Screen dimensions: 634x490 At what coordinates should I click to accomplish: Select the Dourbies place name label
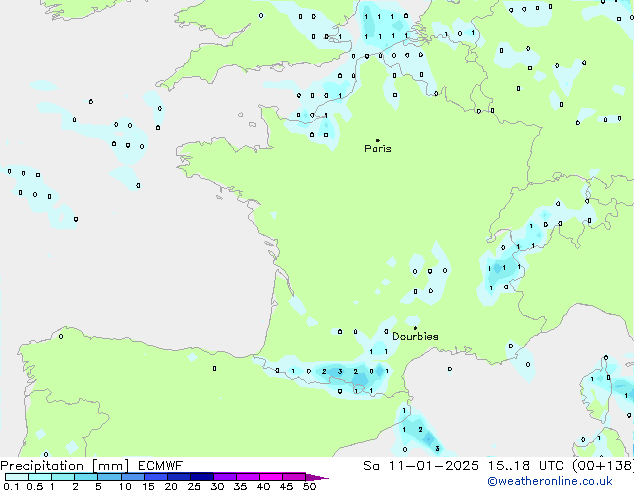(x=415, y=337)
